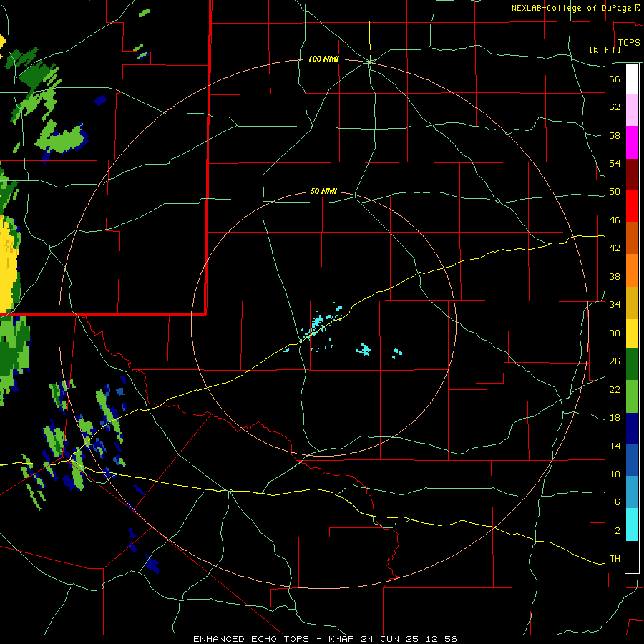Click the '18' legend value

pos(615,418)
